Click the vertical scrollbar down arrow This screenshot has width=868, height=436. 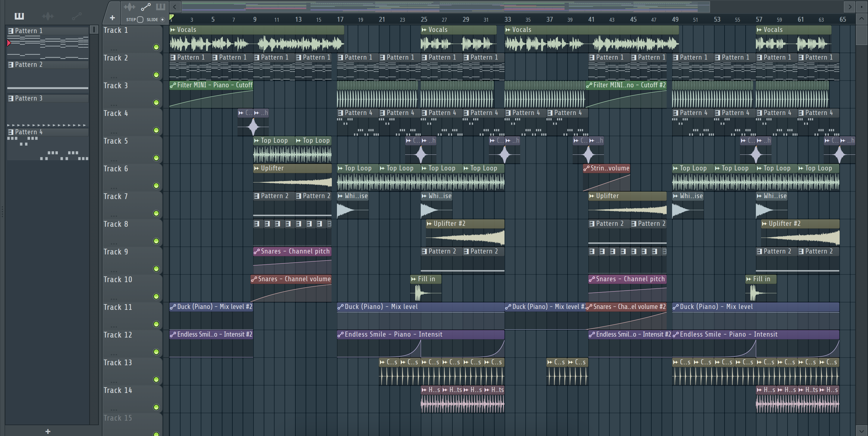[x=862, y=431]
